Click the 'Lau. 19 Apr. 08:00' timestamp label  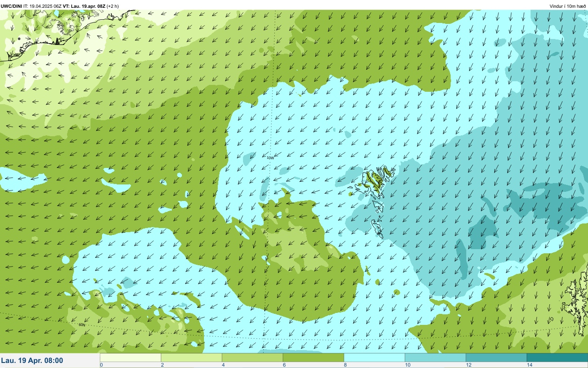[x=32, y=361]
